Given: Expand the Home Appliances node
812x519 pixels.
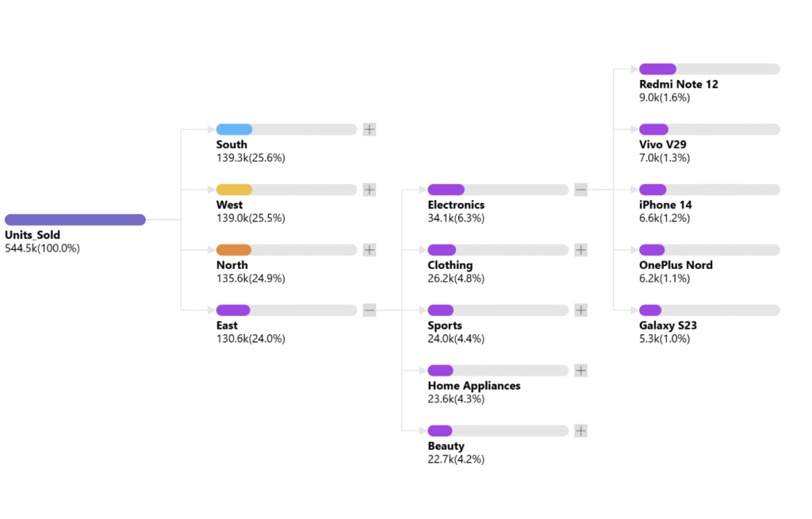Looking at the screenshot, I should click(580, 370).
